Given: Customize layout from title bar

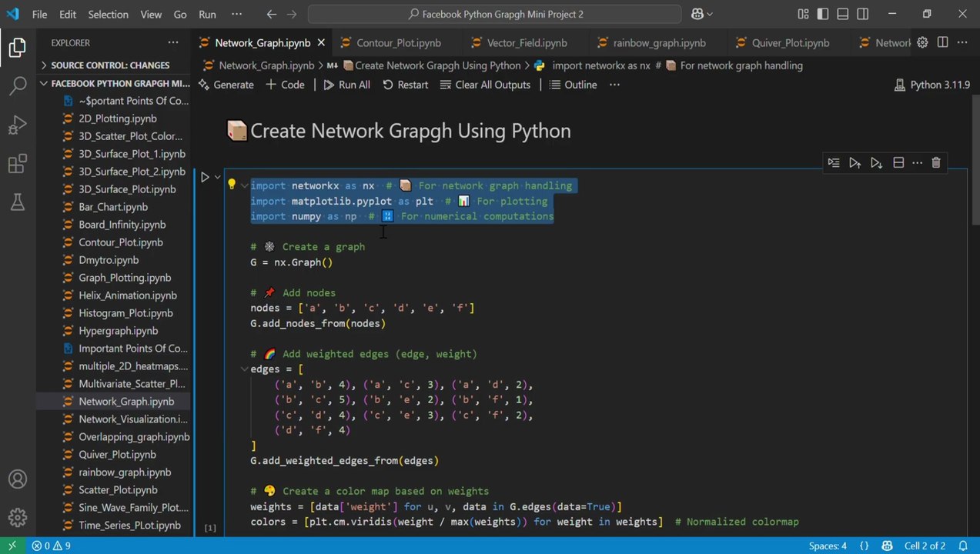Looking at the screenshot, I should pos(803,14).
